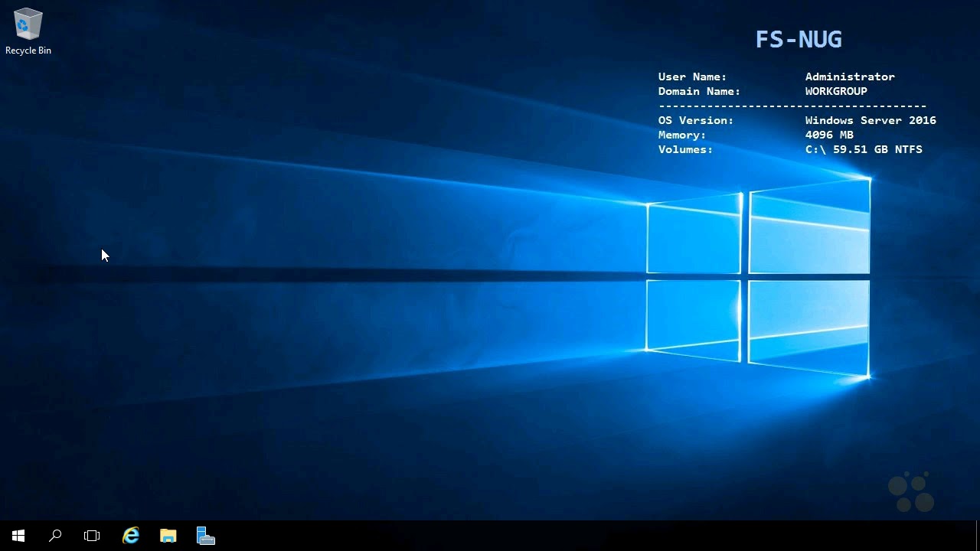980x551 pixels.
Task: Launch Internet Explorer from the taskbar
Action: (132, 536)
